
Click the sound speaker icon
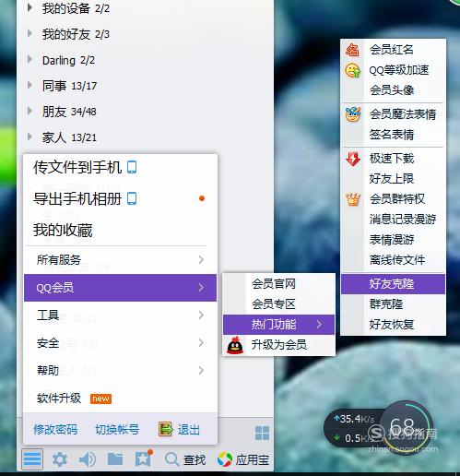(x=88, y=459)
